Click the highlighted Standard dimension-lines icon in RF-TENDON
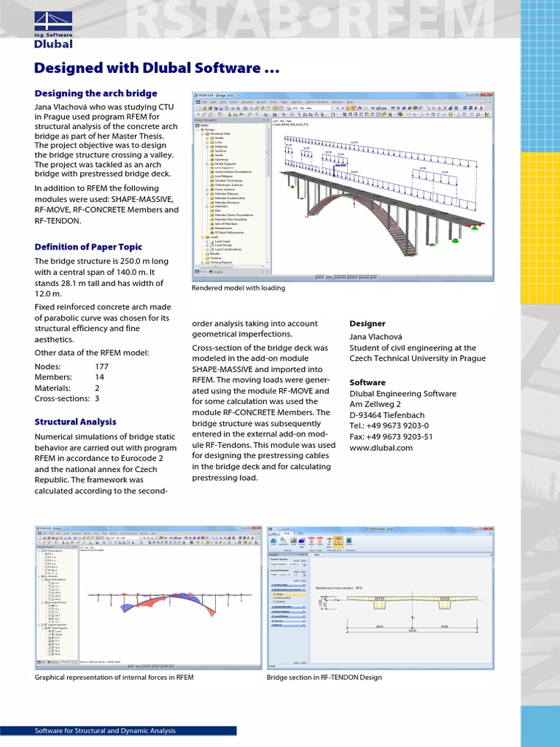This screenshot has height=747, width=560. click(338, 542)
